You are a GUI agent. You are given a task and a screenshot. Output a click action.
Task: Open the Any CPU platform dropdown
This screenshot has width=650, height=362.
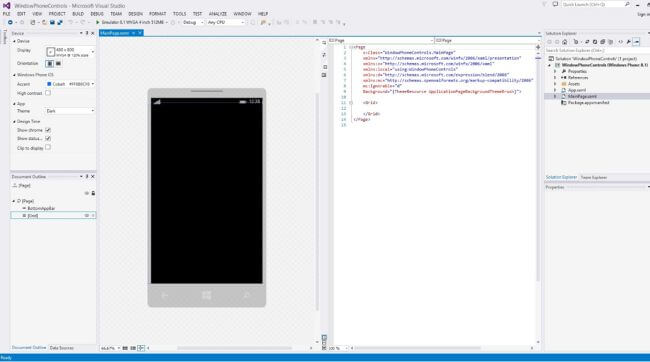pos(226,22)
